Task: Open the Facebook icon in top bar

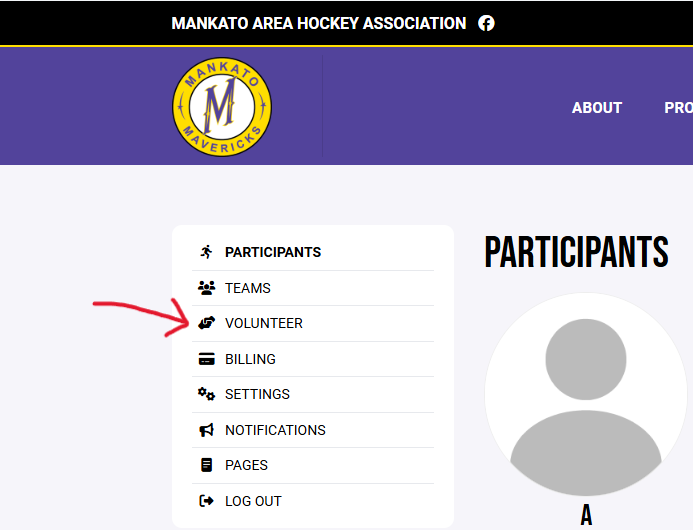Action: point(486,23)
